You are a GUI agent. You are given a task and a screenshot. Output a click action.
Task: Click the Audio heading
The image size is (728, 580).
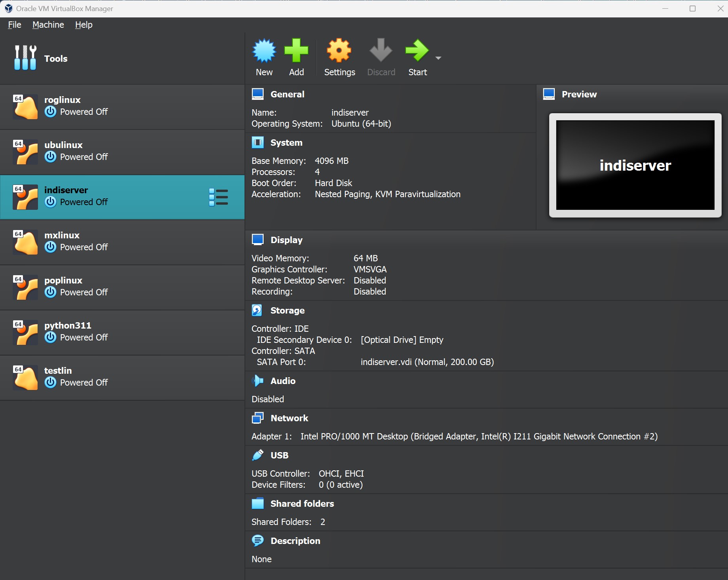pos(283,381)
